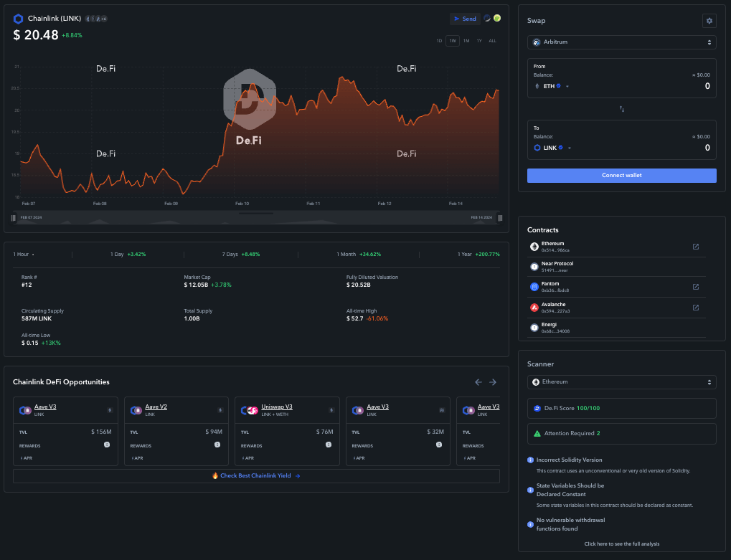The image size is (731, 560).
Task: Open the LINK token selector dropdown
Action: click(569, 148)
